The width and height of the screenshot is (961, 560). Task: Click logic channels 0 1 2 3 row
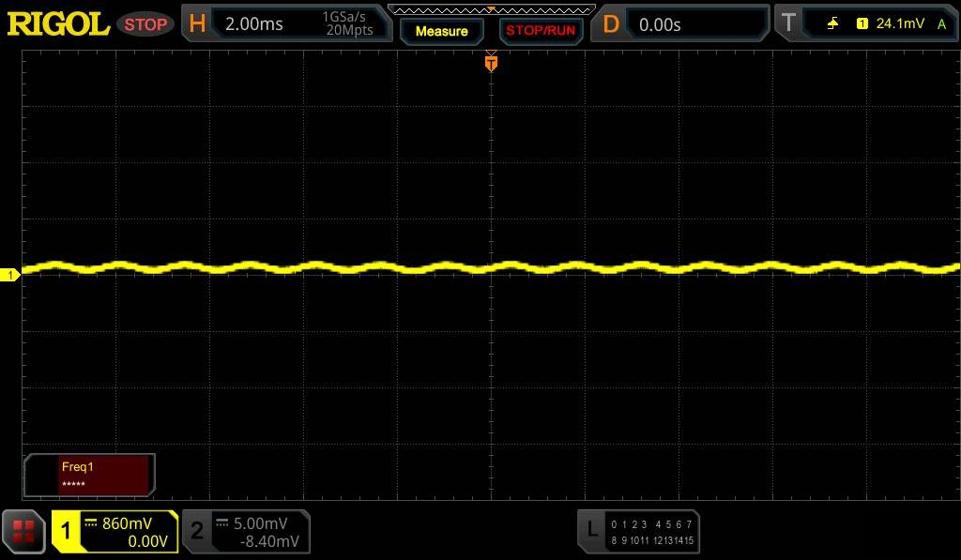click(629, 524)
